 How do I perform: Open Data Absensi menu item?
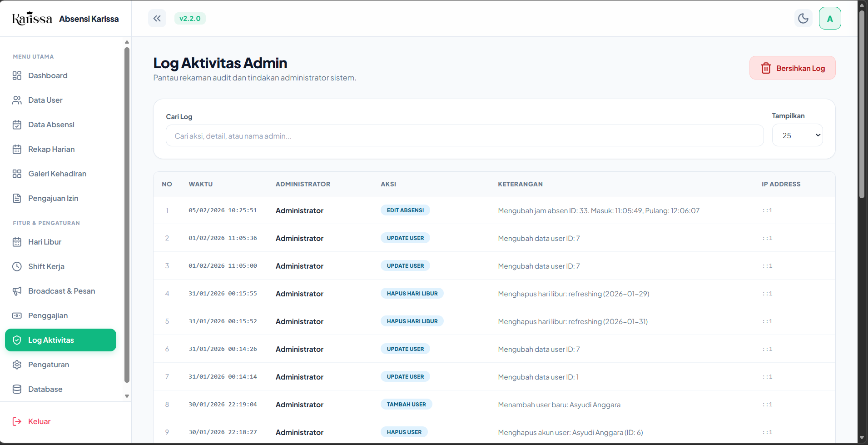pos(60,125)
